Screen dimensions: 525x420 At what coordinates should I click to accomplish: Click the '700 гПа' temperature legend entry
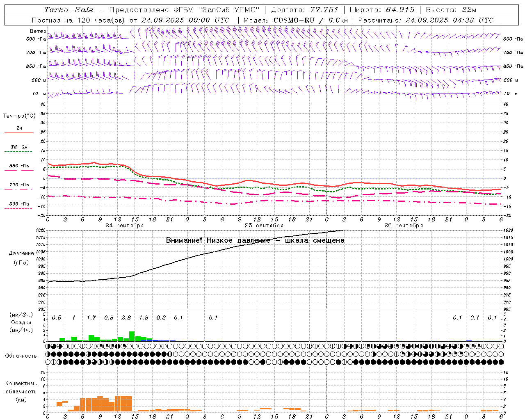(x=19, y=185)
